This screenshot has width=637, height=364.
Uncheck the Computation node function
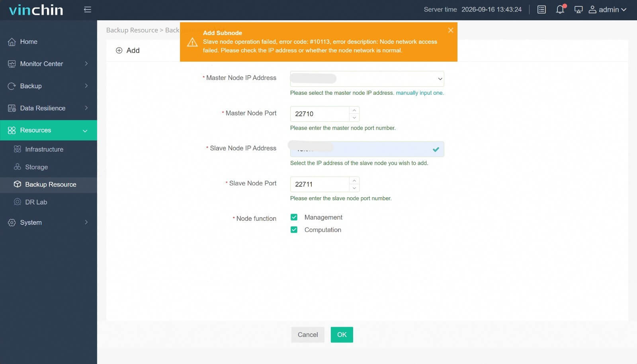click(294, 230)
